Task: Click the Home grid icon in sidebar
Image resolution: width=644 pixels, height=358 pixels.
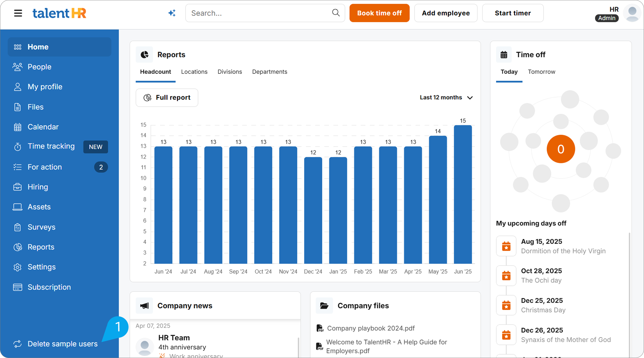Action: [x=18, y=47]
